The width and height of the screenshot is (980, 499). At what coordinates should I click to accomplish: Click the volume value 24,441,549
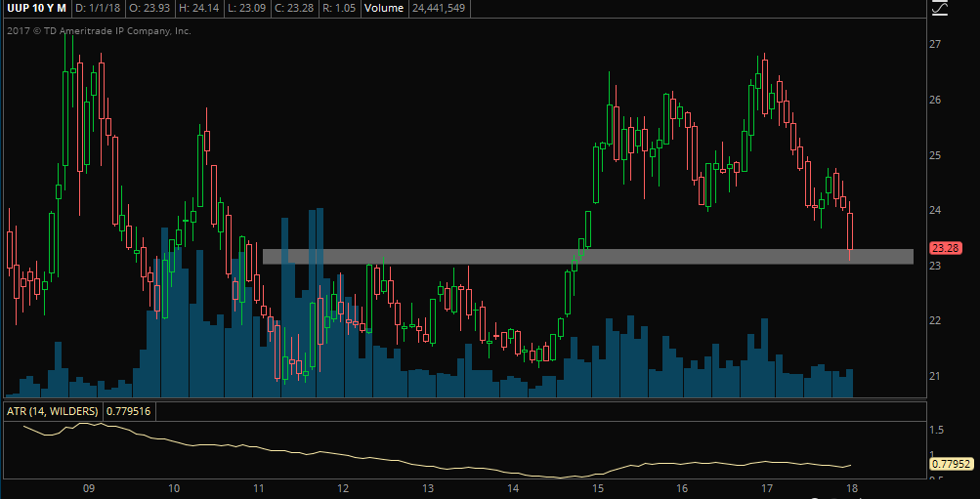point(440,8)
